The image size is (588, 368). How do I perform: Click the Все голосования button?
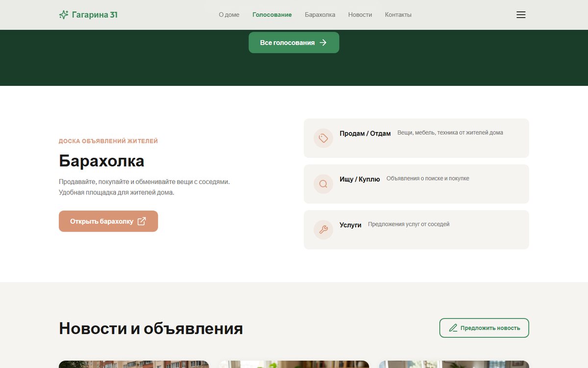point(294,43)
